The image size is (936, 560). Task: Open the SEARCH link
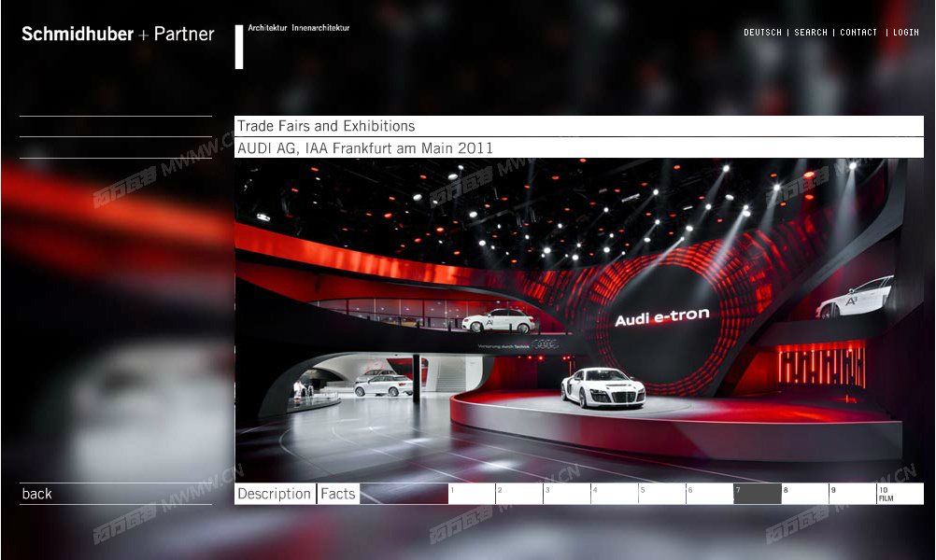811,33
